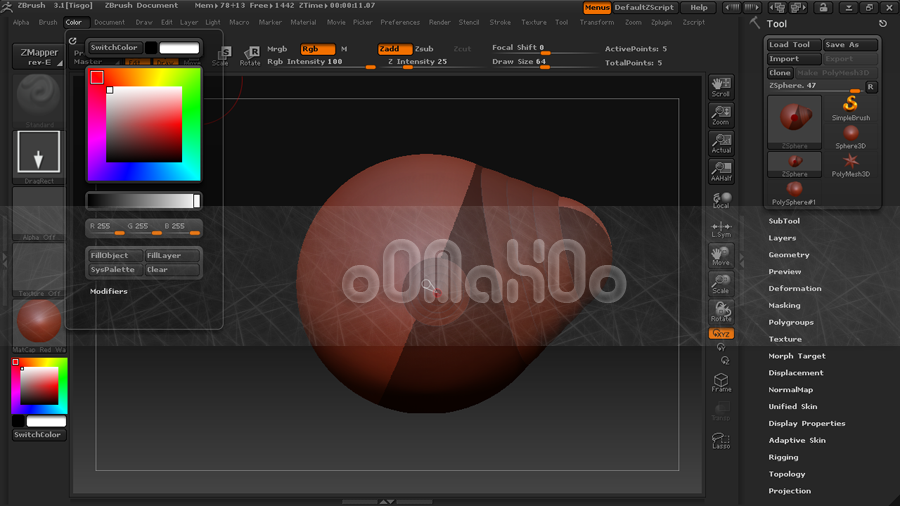The width and height of the screenshot is (900, 506).
Task: Adjust the R 255 red slider
Action: pos(106,227)
